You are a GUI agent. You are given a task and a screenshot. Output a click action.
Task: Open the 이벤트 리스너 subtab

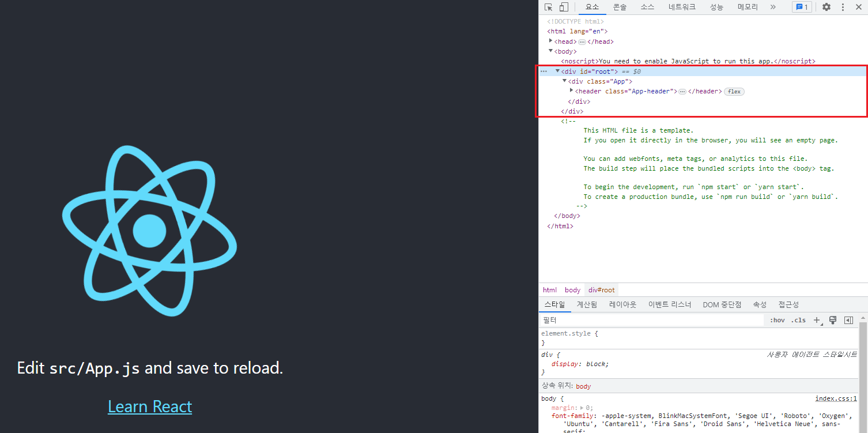pos(670,304)
